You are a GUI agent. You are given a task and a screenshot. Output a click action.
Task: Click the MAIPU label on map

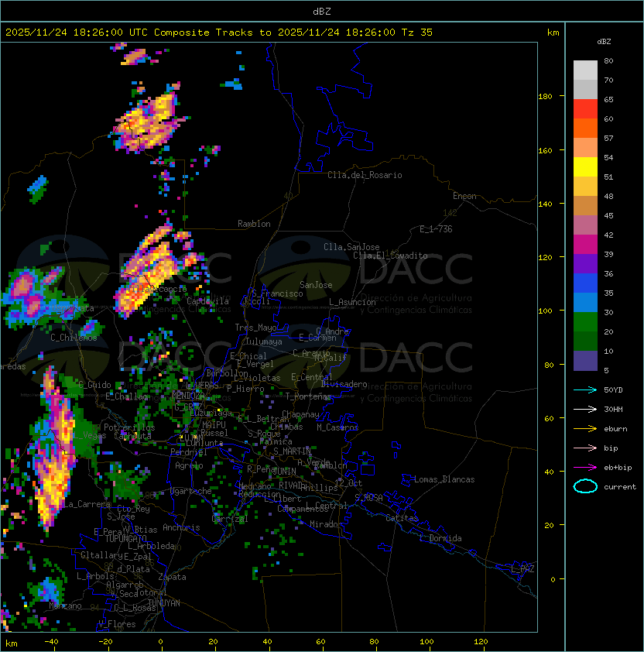click(x=214, y=425)
